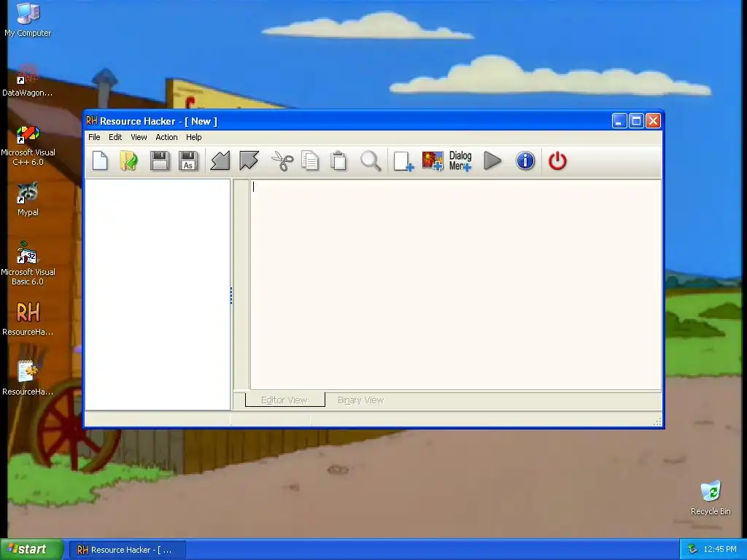This screenshot has height=560, width=747.
Task: Add an image resource icon
Action: (x=433, y=161)
